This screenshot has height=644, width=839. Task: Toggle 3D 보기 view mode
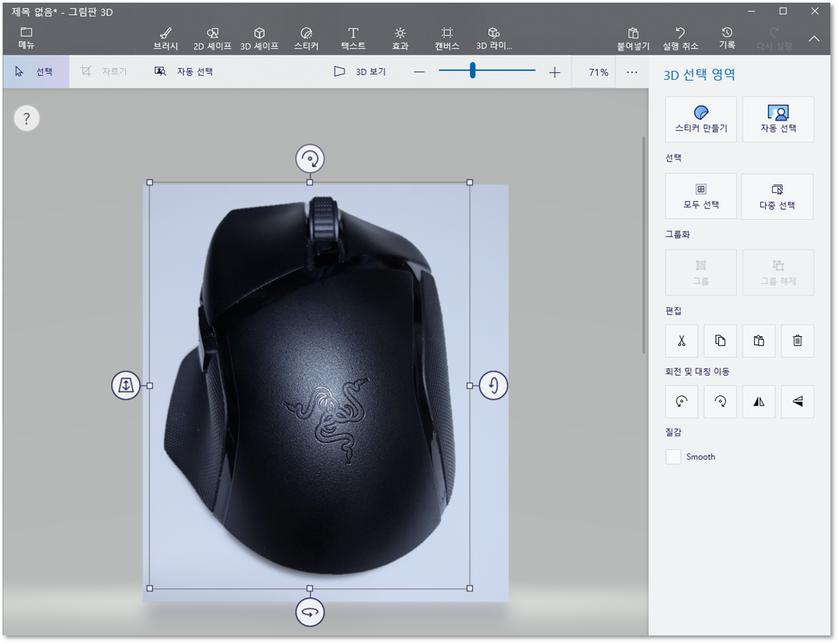click(360, 71)
